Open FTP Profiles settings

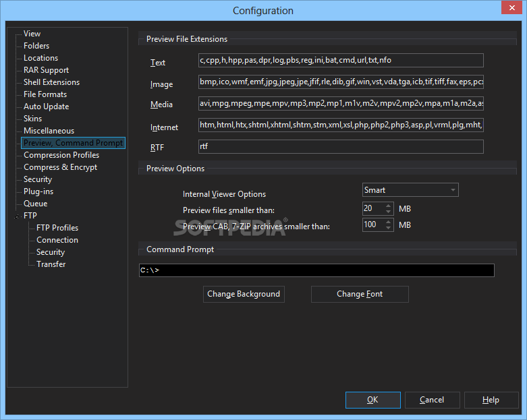click(x=57, y=228)
